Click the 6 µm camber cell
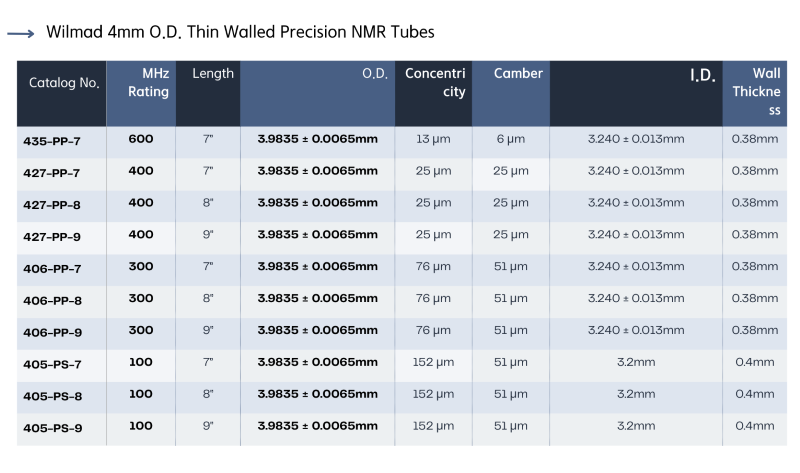The image size is (800, 473). point(511,139)
